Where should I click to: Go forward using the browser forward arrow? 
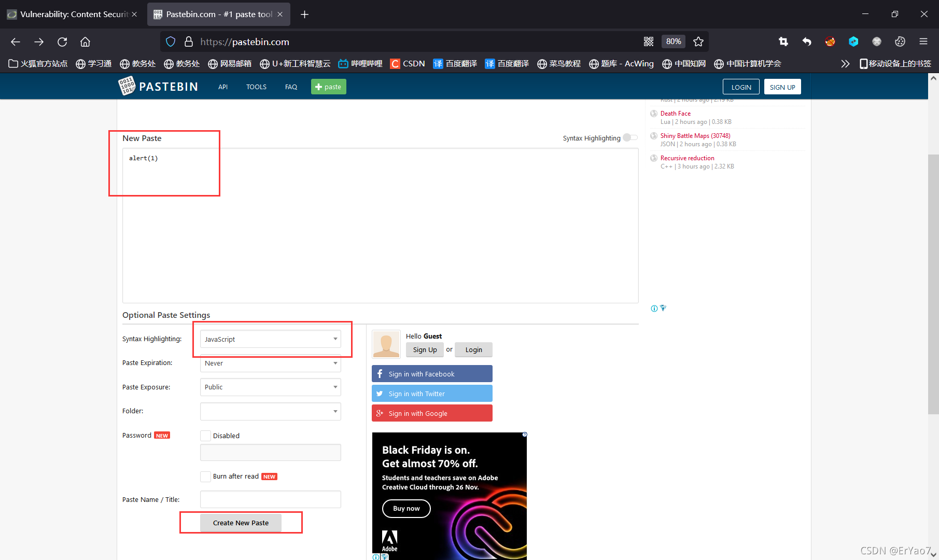coord(39,41)
